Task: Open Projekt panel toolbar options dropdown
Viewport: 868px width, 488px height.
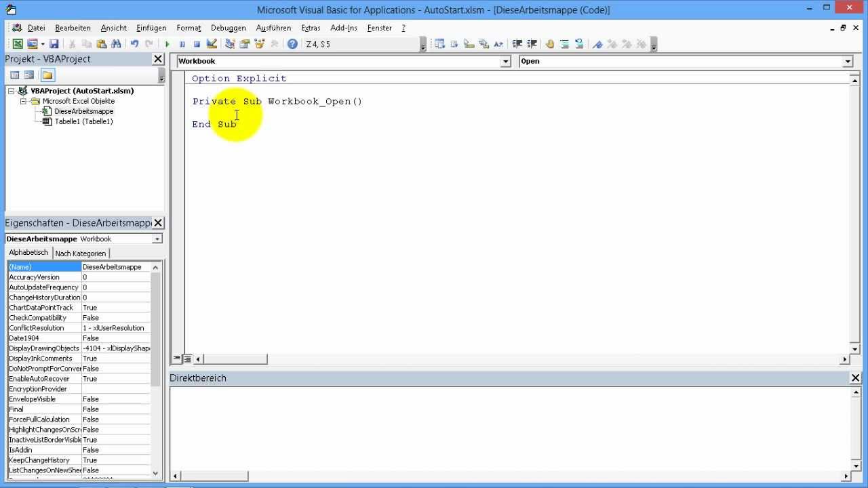Action: point(161,75)
